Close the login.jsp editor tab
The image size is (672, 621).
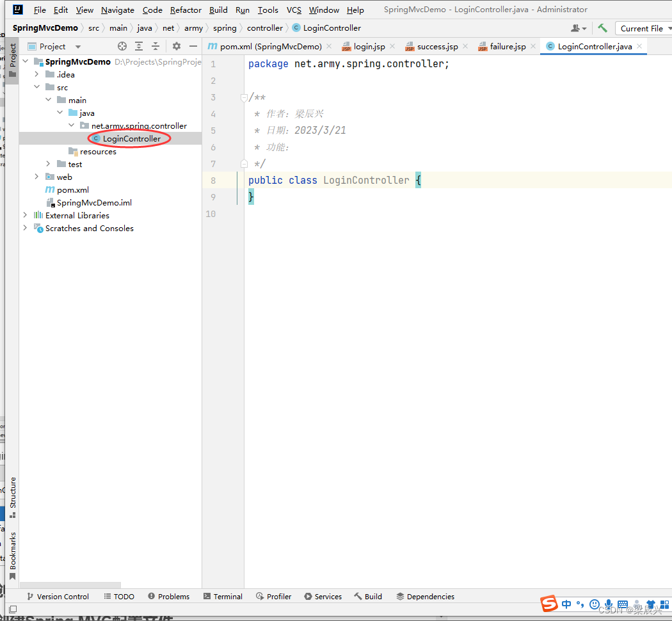coord(392,46)
